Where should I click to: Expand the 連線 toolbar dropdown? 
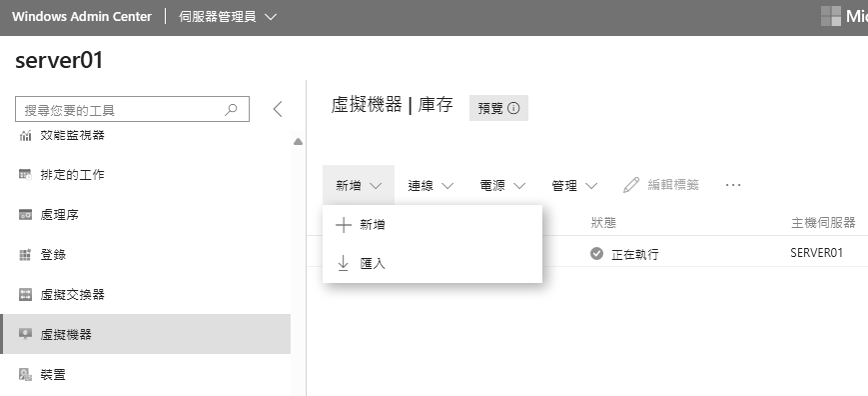point(431,186)
